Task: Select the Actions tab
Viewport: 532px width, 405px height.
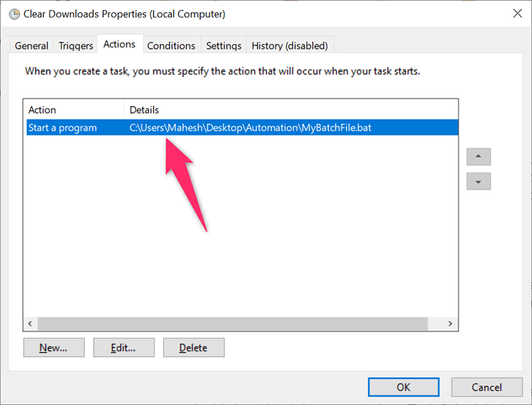Action: (x=119, y=45)
